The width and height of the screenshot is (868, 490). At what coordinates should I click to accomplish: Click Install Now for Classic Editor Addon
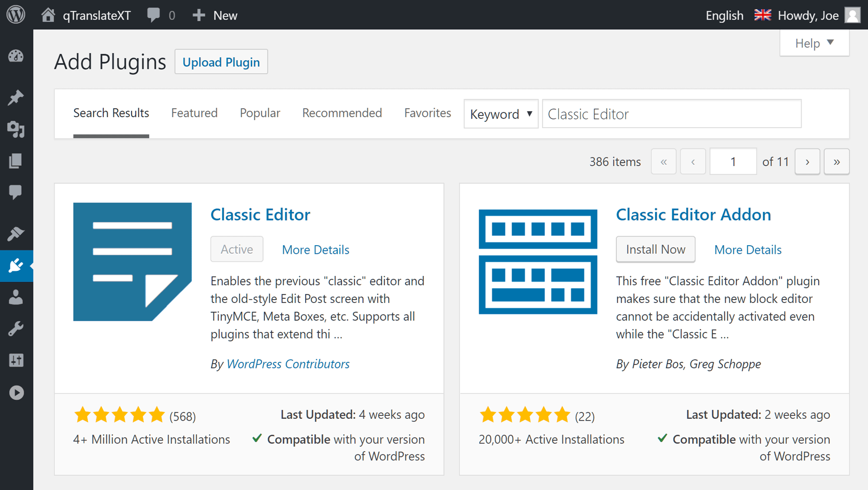point(654,249)
